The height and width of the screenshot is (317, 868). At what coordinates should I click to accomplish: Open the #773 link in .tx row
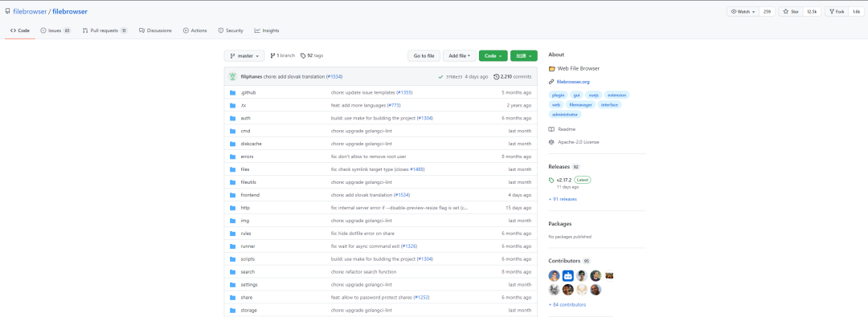coord(394,105)
